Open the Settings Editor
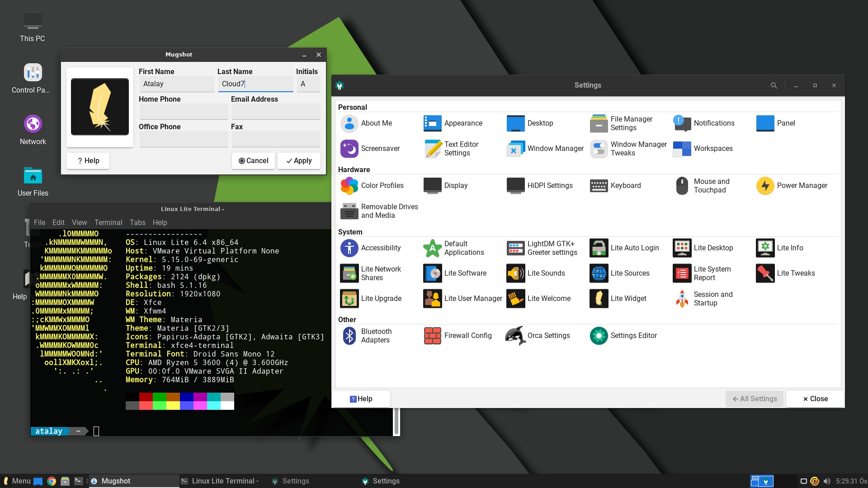This screenshot has height=488, width=868. [x=624, y=336]
